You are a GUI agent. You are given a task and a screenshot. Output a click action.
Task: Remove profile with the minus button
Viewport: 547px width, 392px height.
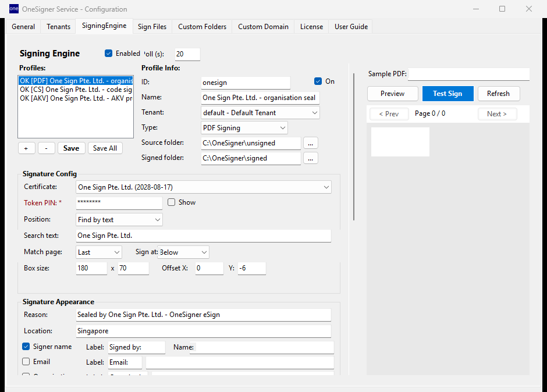coord(47,148)
